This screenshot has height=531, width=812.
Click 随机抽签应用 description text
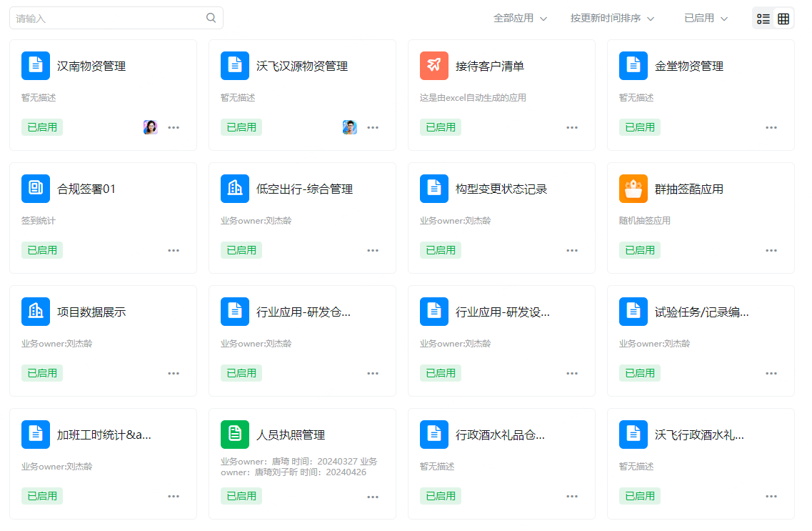(645, 220)
